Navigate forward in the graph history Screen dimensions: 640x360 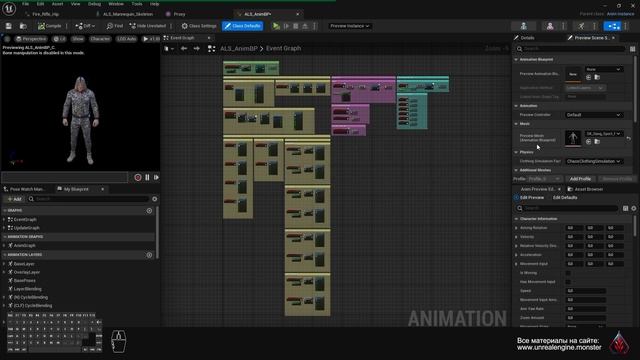point(197,49)
